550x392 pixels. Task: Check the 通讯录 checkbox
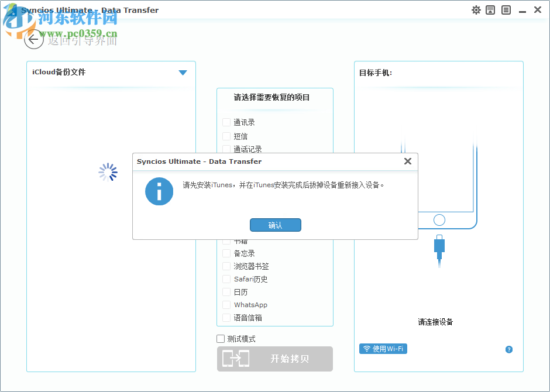[226, 122]
